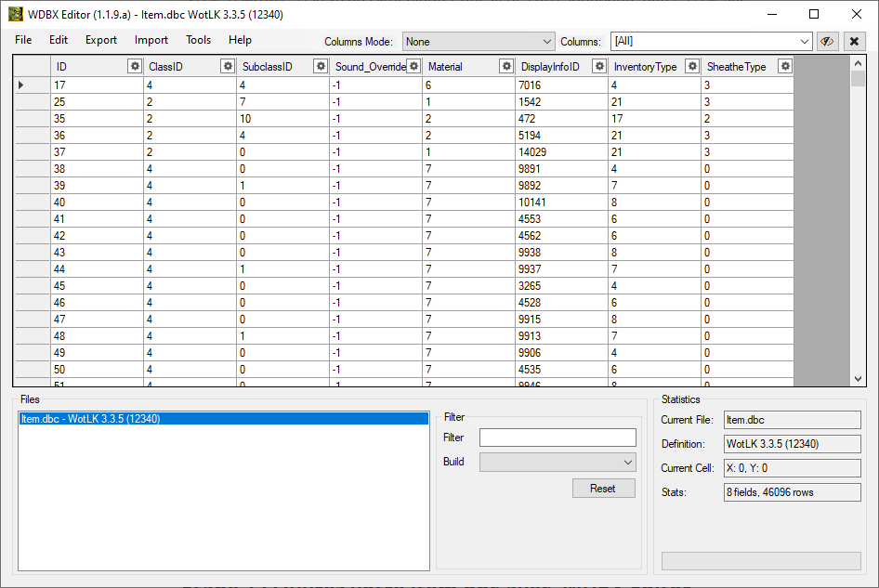This screenshot has height=588, width=879.
Task: Select DisplayInfoID cell 10141
Action: 562,203
